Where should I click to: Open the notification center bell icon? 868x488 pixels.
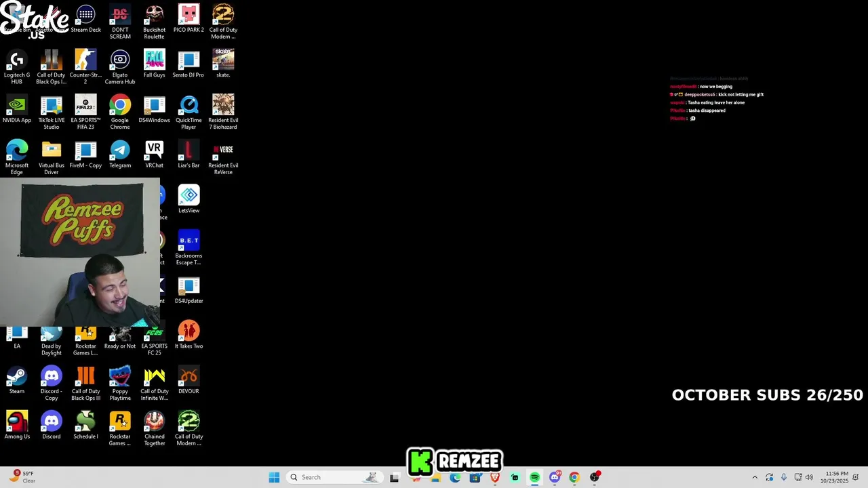[856, 477]
